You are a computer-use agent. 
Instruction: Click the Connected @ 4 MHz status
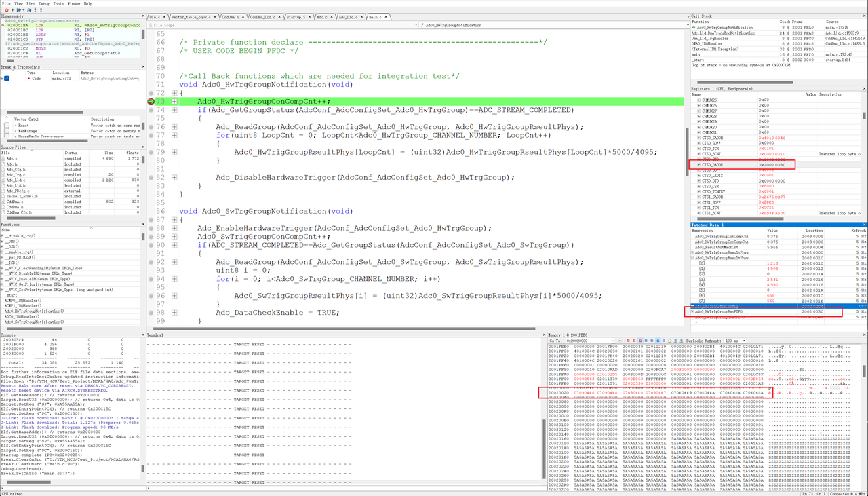pos(848,493)
